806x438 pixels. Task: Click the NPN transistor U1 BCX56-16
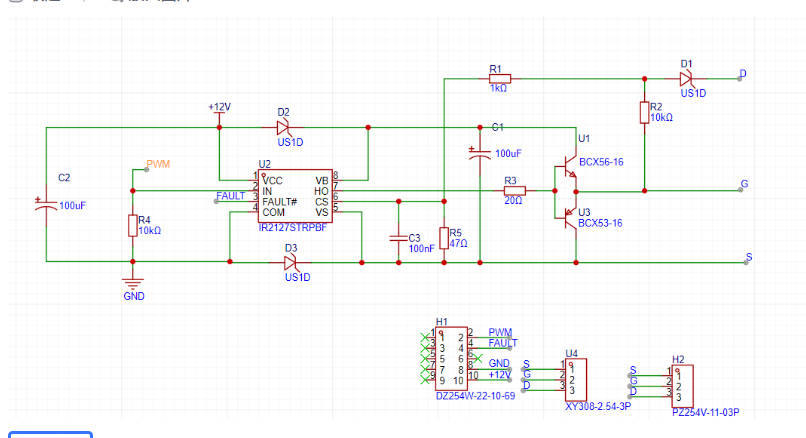click(569, 167)
